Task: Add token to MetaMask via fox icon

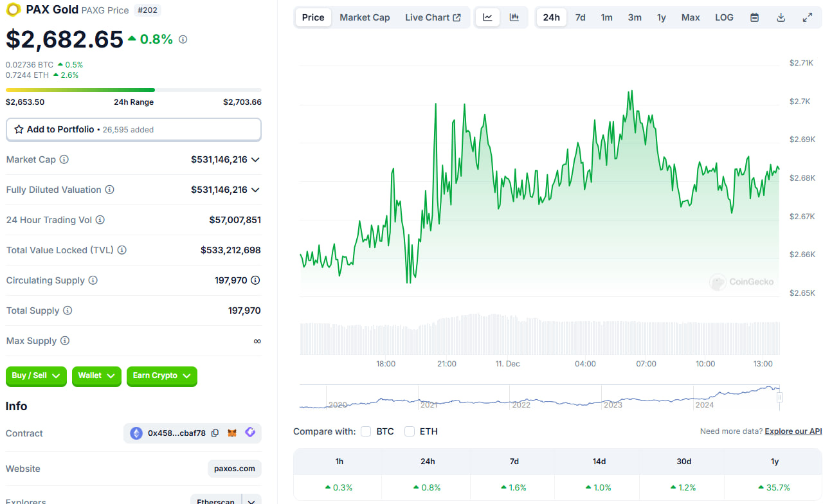Action: [232, 433]
